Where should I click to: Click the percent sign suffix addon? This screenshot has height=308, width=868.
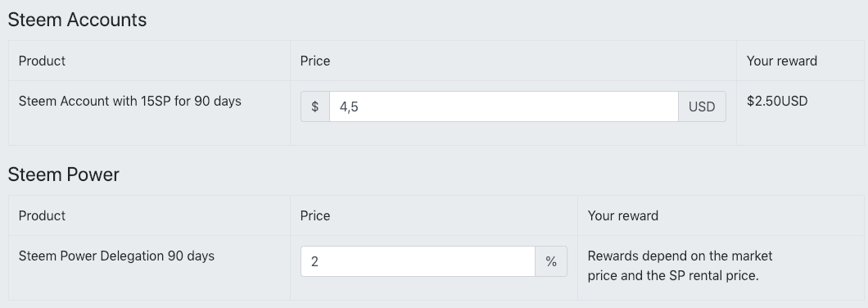pos(551,261)
